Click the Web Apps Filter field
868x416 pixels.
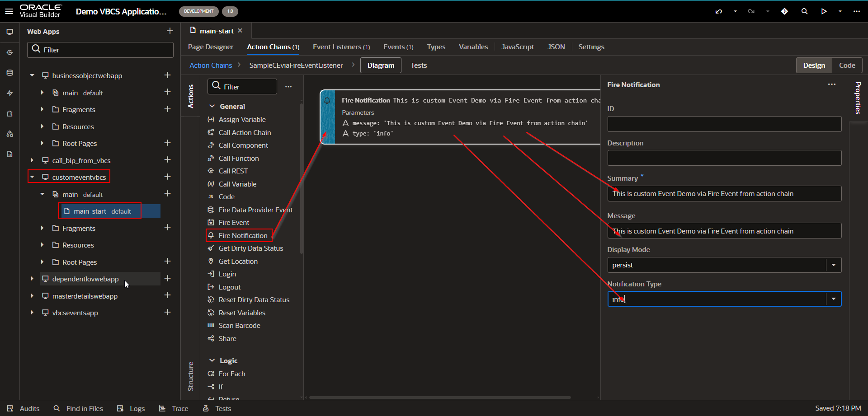coord(100,50)
